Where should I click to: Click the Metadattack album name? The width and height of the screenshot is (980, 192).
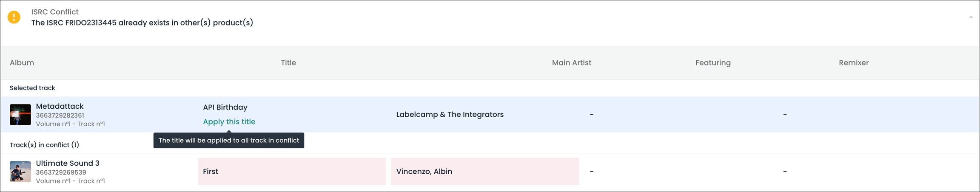[x=60, y=106]
